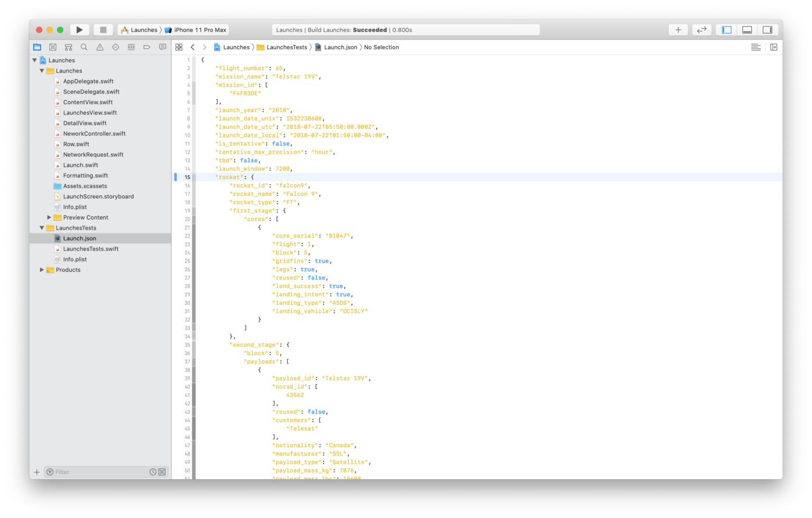Expand the Preview Content folder

tap(49, 217)
